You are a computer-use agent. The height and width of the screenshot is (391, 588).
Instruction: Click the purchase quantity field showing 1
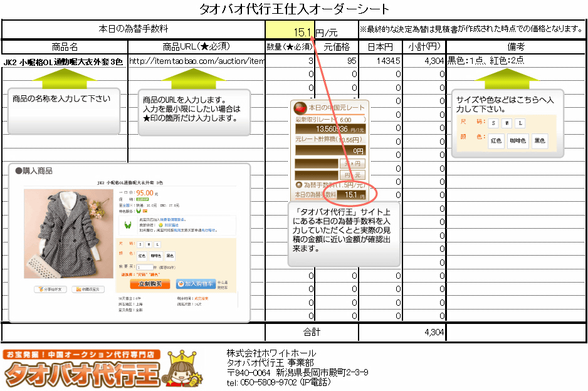click(x=145, y=268)
